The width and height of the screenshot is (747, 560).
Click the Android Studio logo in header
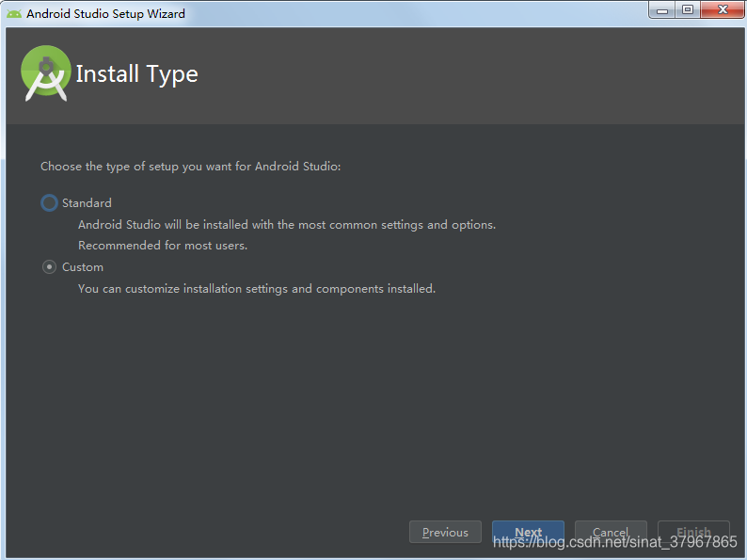[46, 72]
